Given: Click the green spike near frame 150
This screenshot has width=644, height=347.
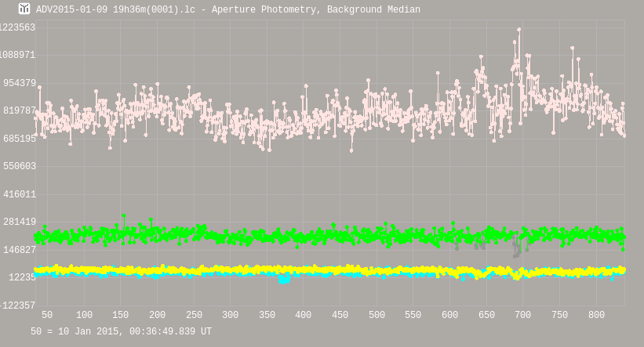Looking at the screenshot, I should pos(123,217).
